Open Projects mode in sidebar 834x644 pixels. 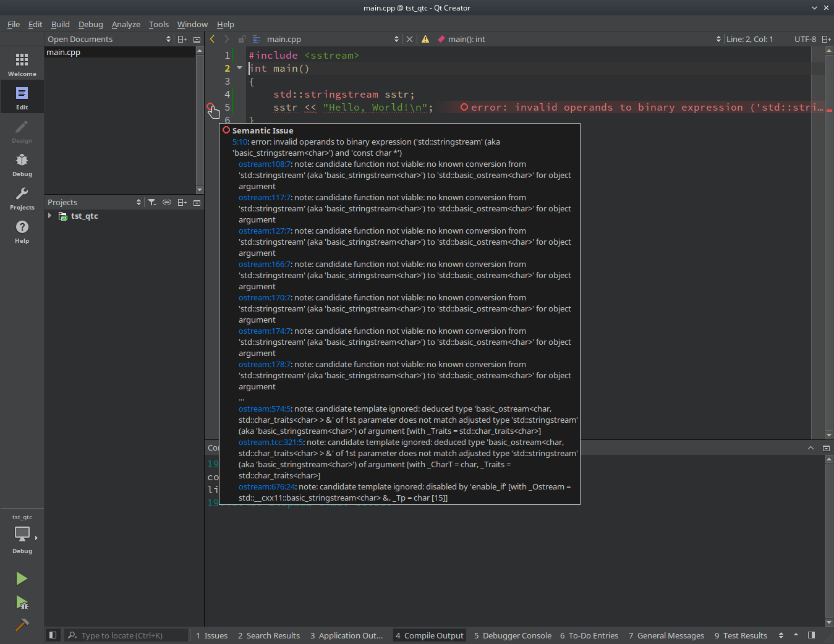(22, 198)
